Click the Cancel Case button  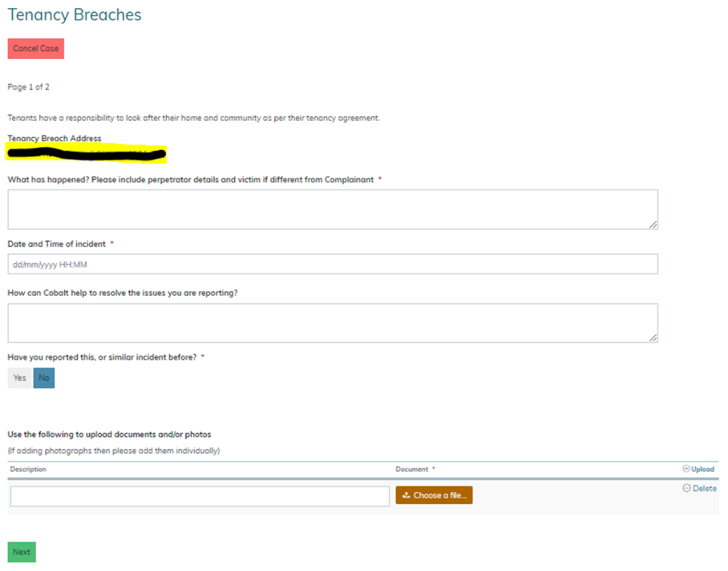click(x=36, y=48)
